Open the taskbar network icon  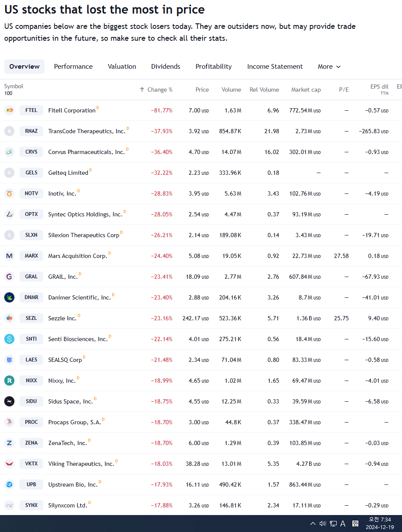333,524
